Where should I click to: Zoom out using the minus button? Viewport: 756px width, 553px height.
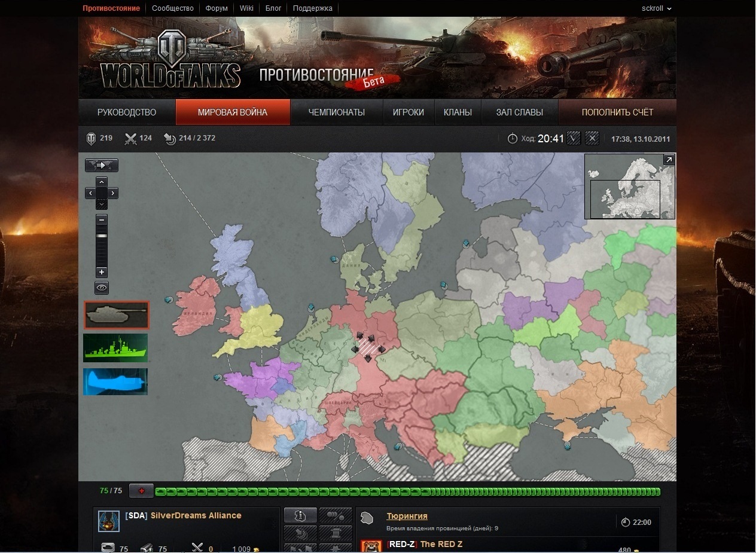click(x=102, y=219)
